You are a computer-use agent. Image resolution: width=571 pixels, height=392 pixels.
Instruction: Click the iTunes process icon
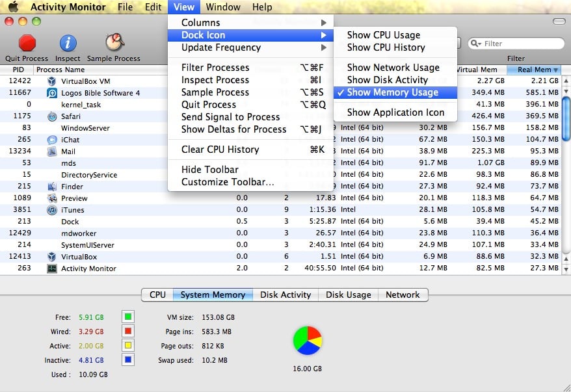coord(52,210)
